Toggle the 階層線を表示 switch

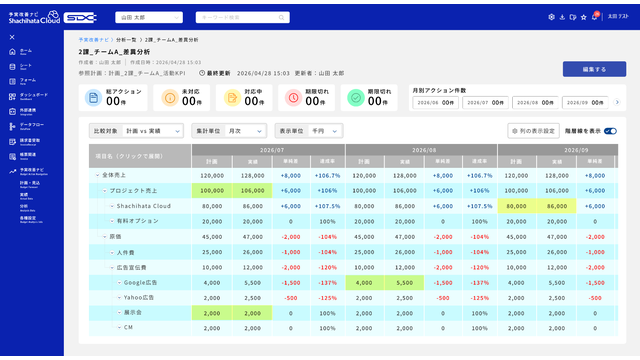point(610,131)
